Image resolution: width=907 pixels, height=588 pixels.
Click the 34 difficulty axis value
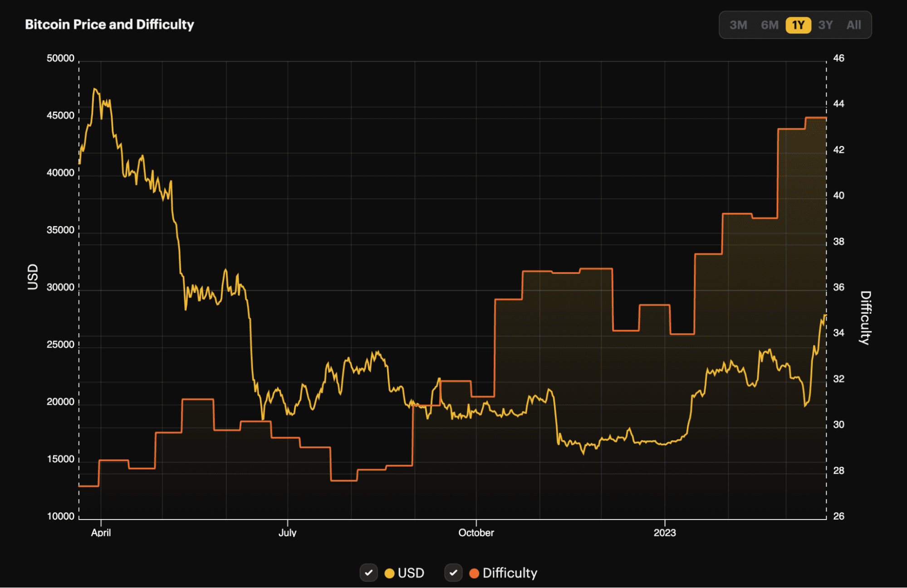(838, 333)
